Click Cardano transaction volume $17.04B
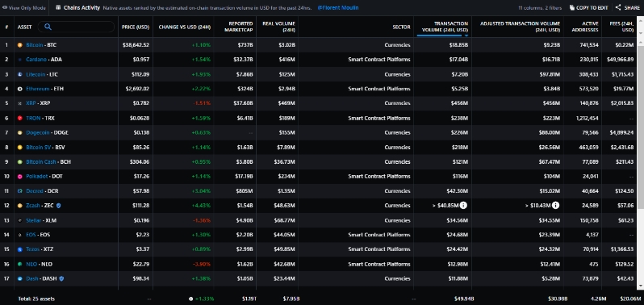The image size is (644, 305). 458,60
